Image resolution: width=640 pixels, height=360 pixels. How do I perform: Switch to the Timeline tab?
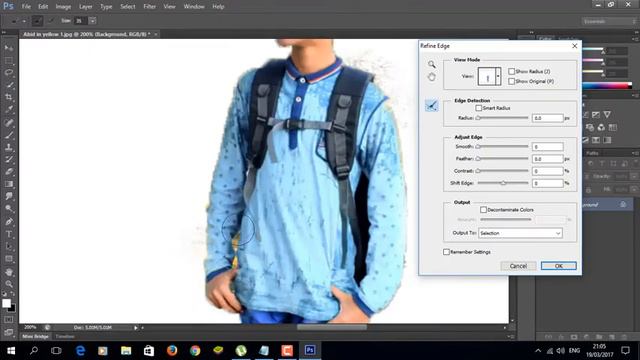pyautogui.click(x=65, y=337)
